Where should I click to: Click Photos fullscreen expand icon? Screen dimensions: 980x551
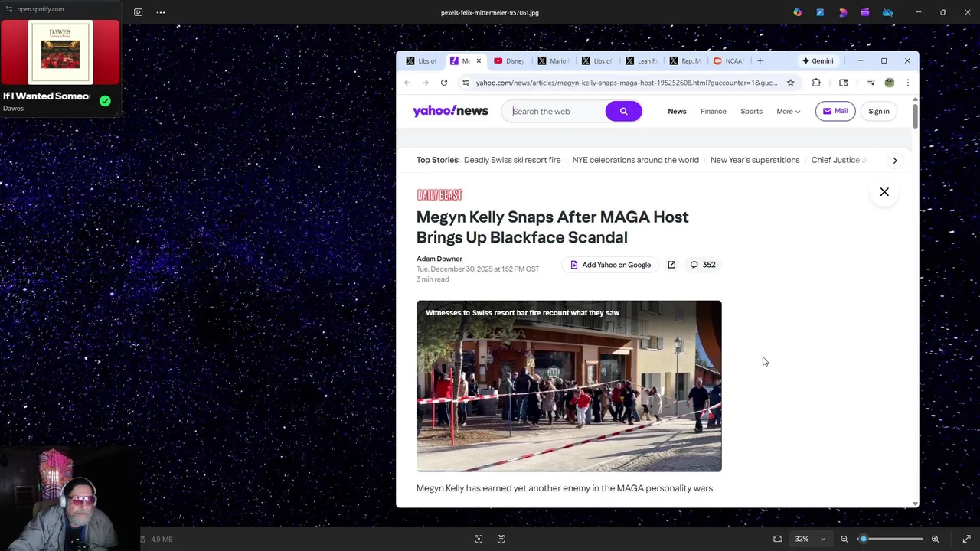pyautogui.click(x=966, y=539)
